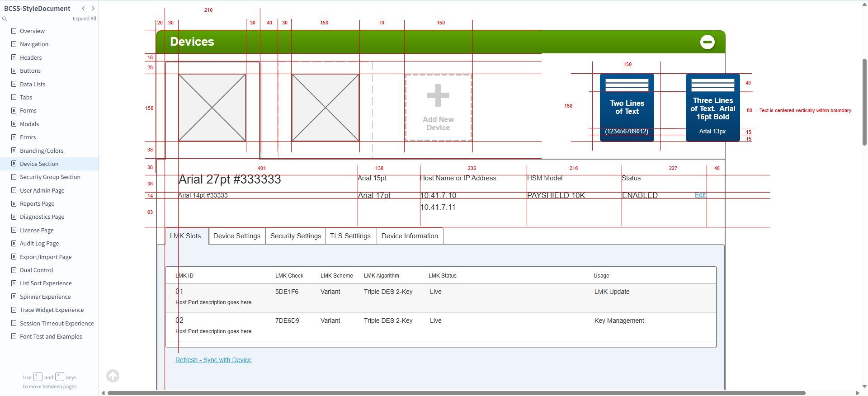
Task: Select the 5DE1F6 check value cell
Action: click(287, 292)
